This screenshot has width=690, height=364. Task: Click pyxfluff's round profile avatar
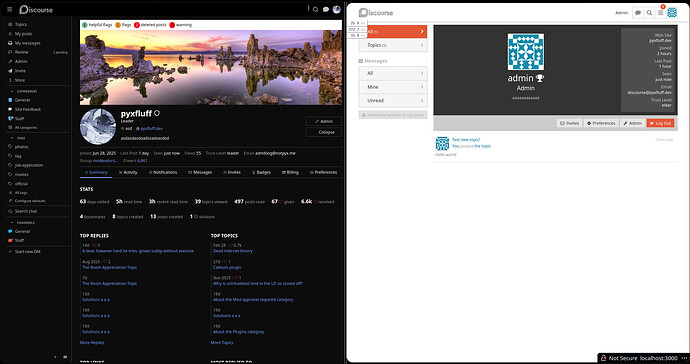(x=98, y=126)
